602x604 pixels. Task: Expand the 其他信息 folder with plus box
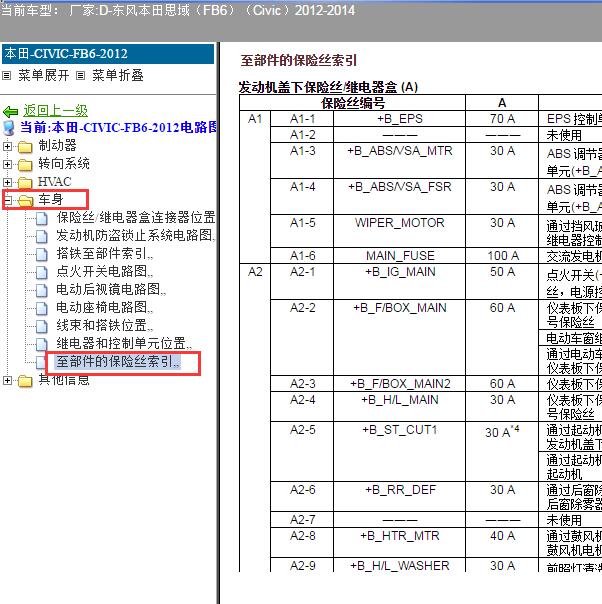[x=7, y=381]
